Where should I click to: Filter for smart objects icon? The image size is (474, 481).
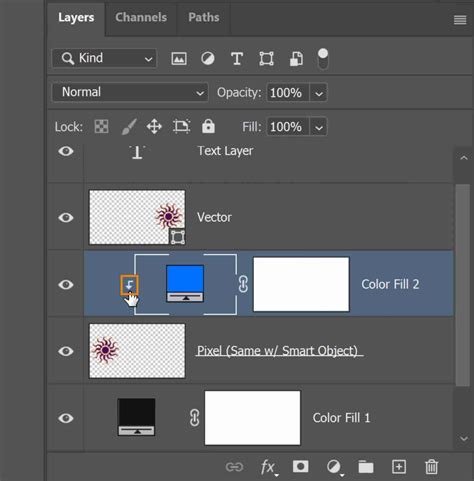pyautogui.click(x=296, y=59)
